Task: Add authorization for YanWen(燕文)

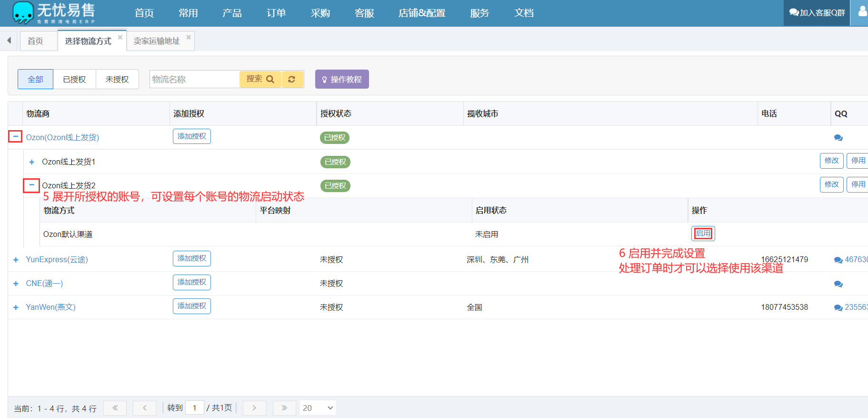Action: coord(192,306)
